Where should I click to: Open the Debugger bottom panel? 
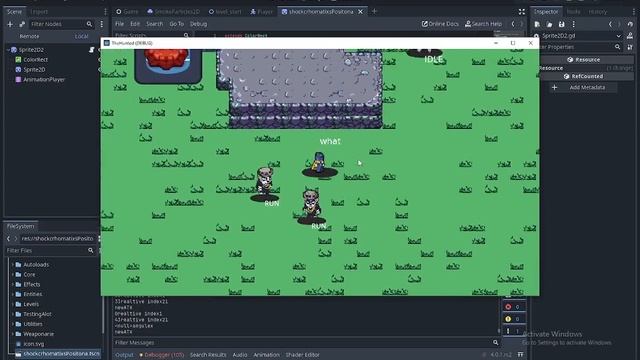(x=162, y=355)
